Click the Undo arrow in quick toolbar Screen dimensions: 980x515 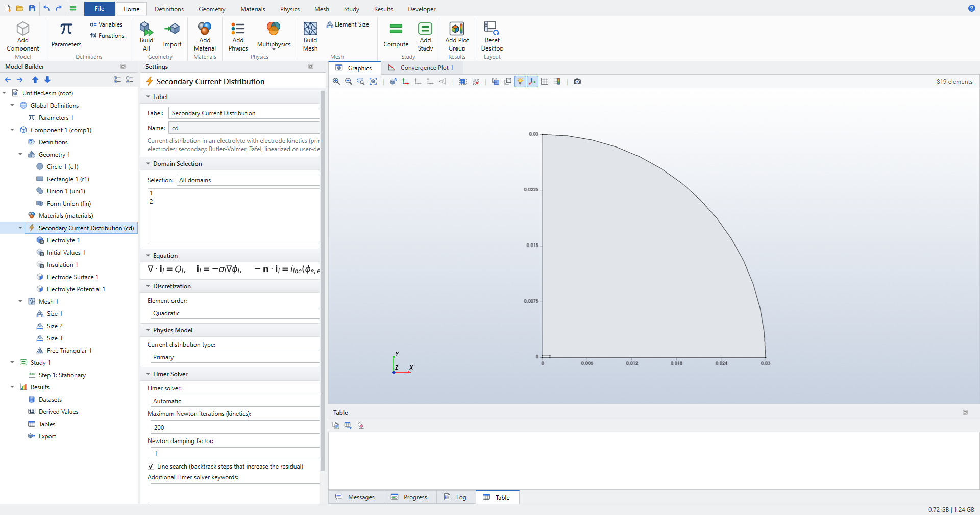(x=46, y=8)
